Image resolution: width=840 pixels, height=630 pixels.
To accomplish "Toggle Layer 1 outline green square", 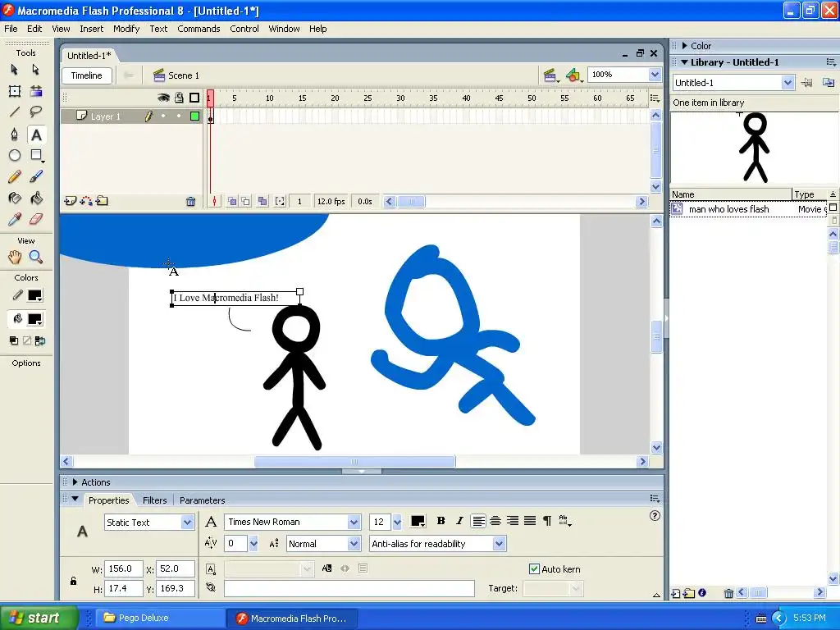I will [x=195, y=116].
